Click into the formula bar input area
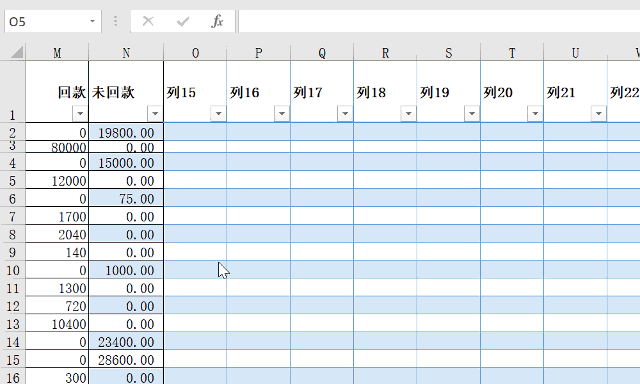 [x=439, y=21]
